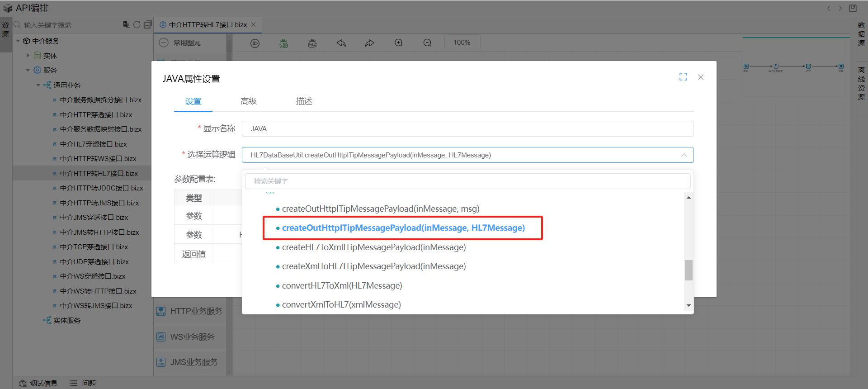868x389 pixels.
Task: Click the 检索关键字 search field
Action: pos(467,181)
